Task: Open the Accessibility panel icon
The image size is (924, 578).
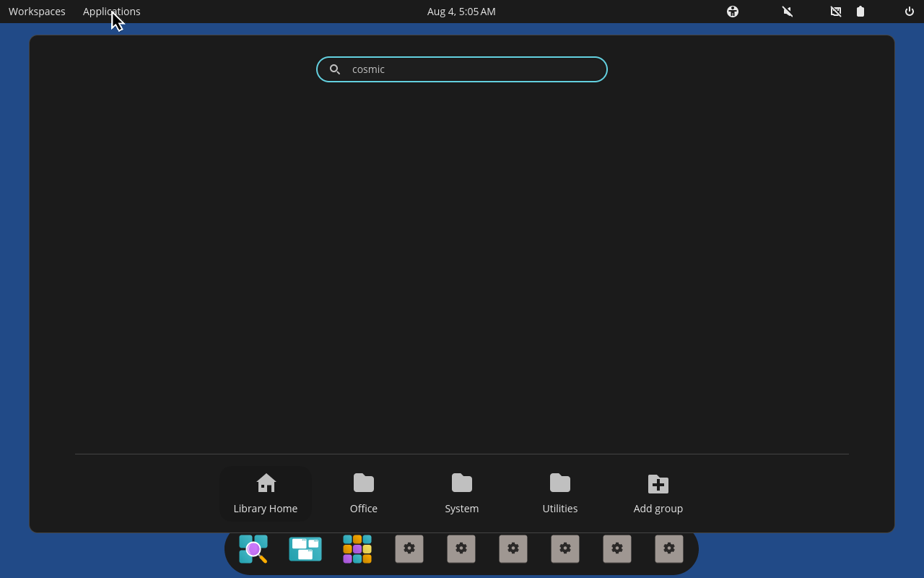Action: (733, 12)
